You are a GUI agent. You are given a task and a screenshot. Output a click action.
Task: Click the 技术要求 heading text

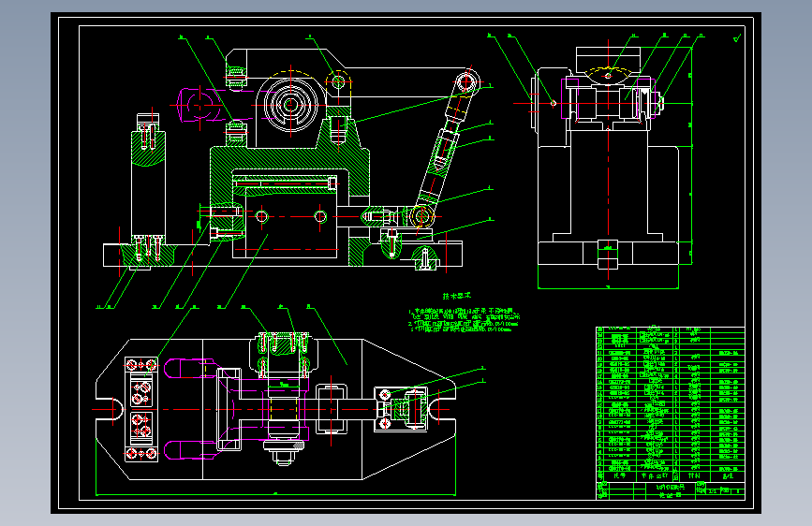[457, 296]
